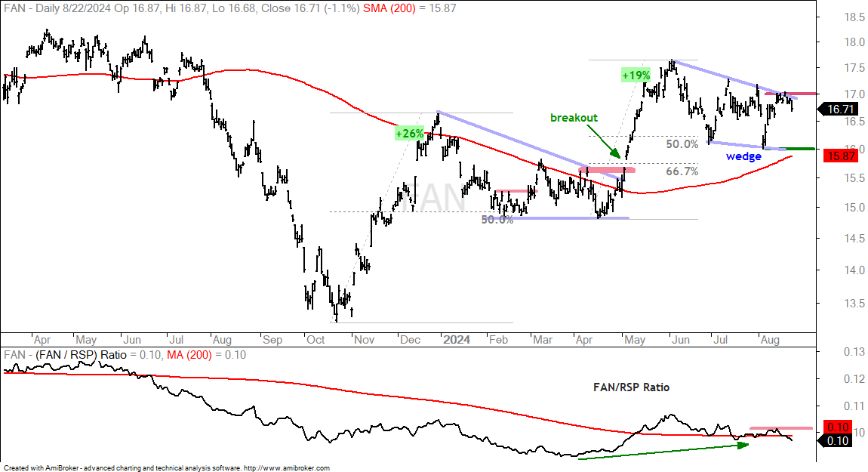Click the Jun marker after 2024
The image size is (868, 472).
point(680,340)
